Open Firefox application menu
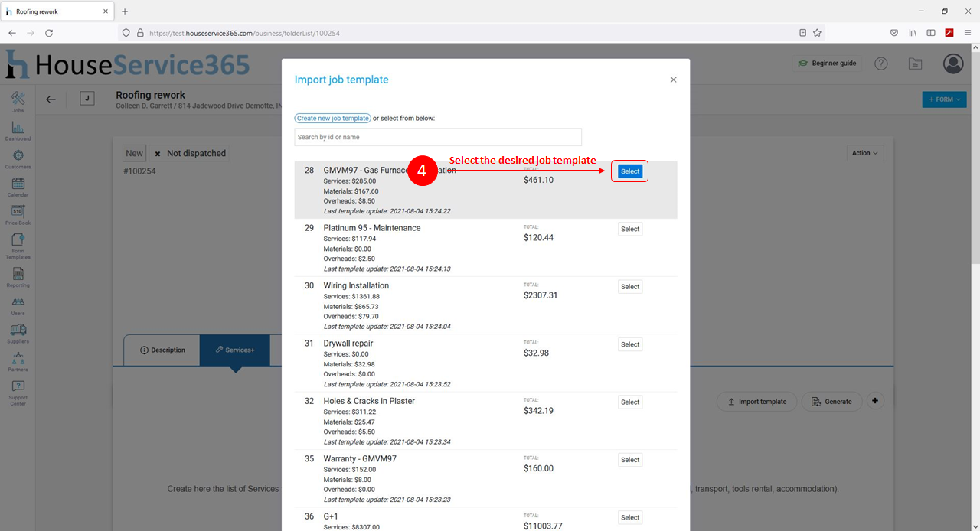The height and width of the screenshot is (531, 980). click(968, 33)
